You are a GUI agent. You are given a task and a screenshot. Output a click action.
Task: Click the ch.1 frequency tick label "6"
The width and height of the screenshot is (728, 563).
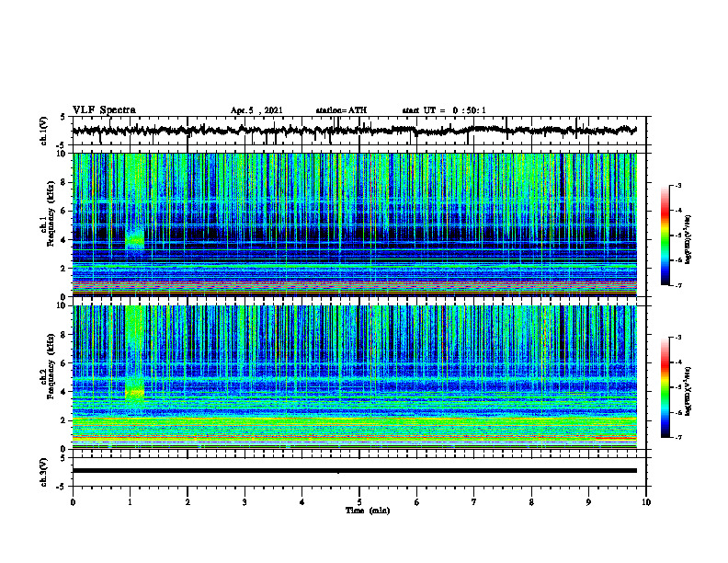64,212
